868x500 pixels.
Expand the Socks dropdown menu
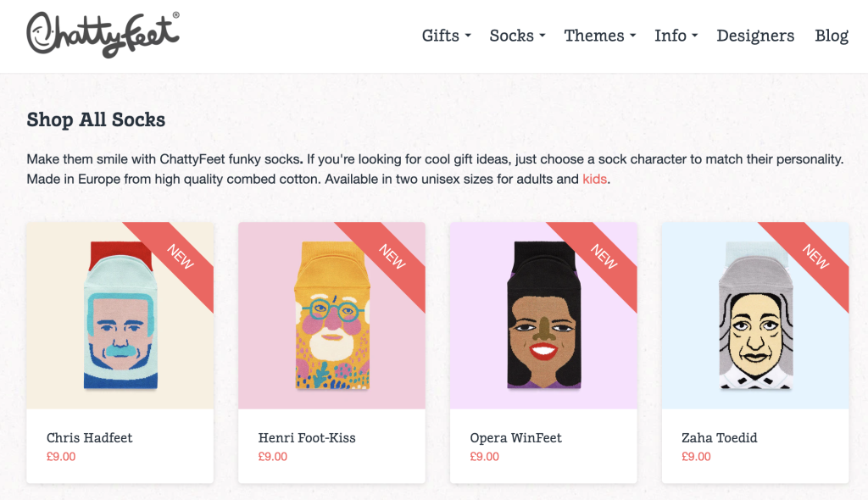517,36
